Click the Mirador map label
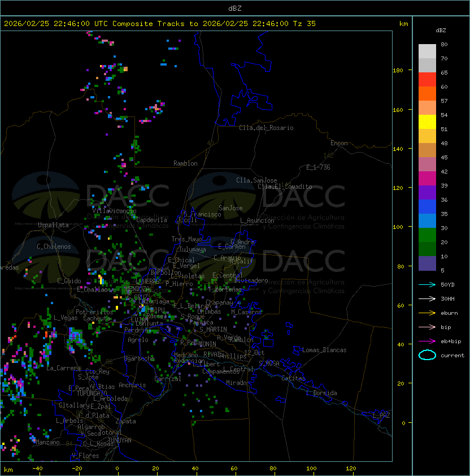 tap(238, 383)
